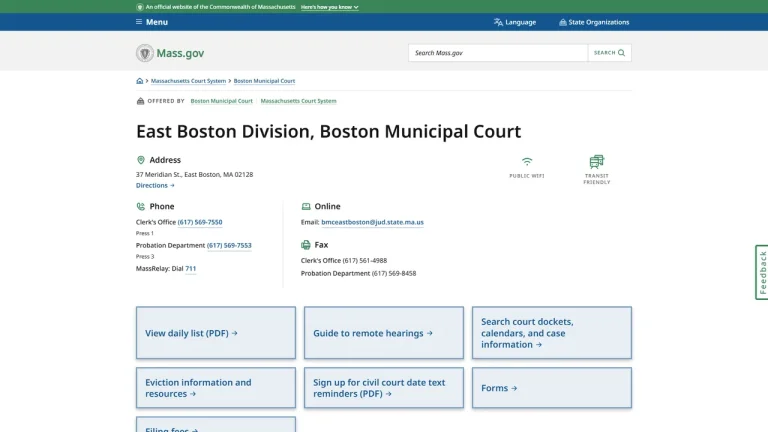Go to Mass.gov home via logo text
This screenshot has width=768, height=432.
tap(180, 53)
